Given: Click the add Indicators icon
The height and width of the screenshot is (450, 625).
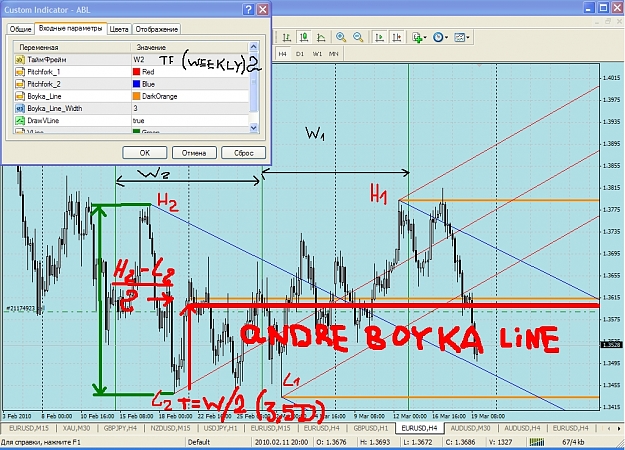Looking at the screenshot, I should point(417,37).
